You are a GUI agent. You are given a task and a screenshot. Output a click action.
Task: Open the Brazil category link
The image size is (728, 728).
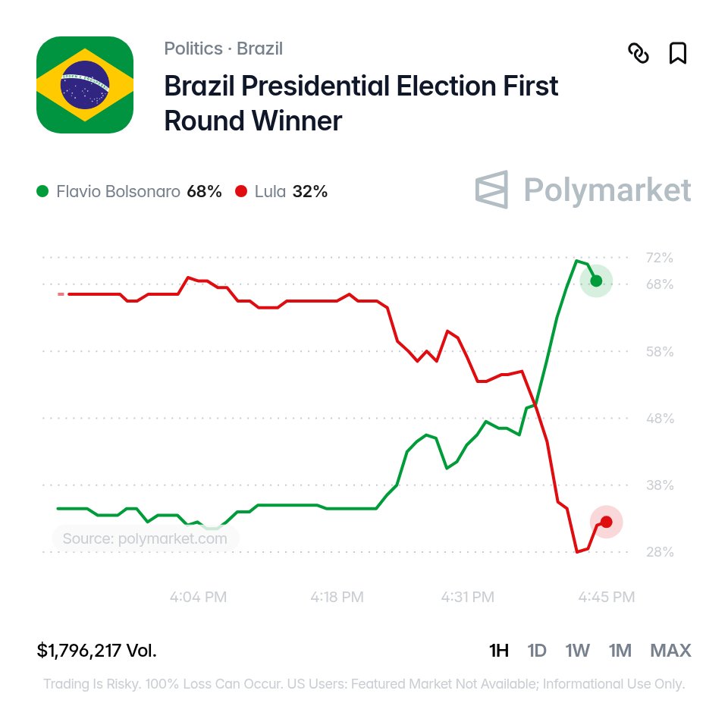pyautogui.click(x=259, y=49)
